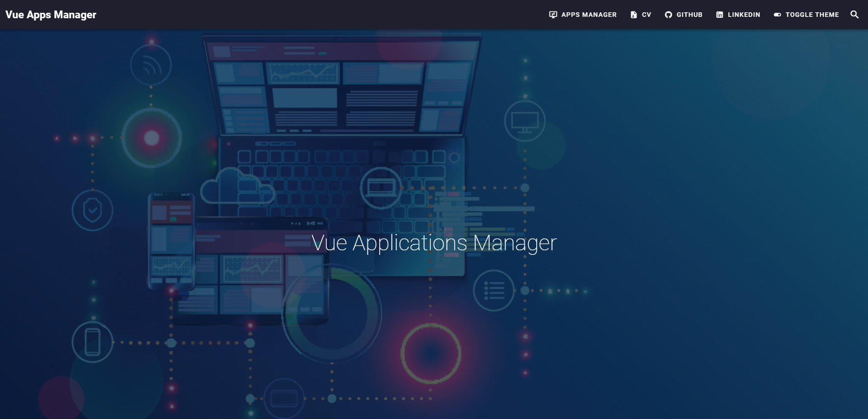
Task: Click the bottom-left smartphone circle in illustration
Action: tap(93, 342)
